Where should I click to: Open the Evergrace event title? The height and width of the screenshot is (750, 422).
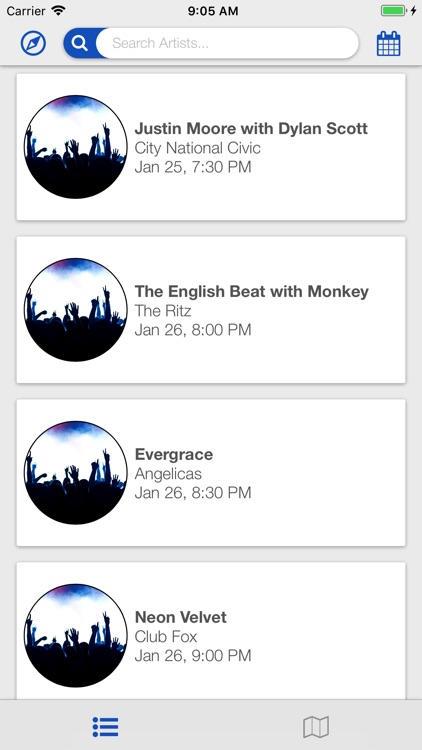(x=174, y=454)
